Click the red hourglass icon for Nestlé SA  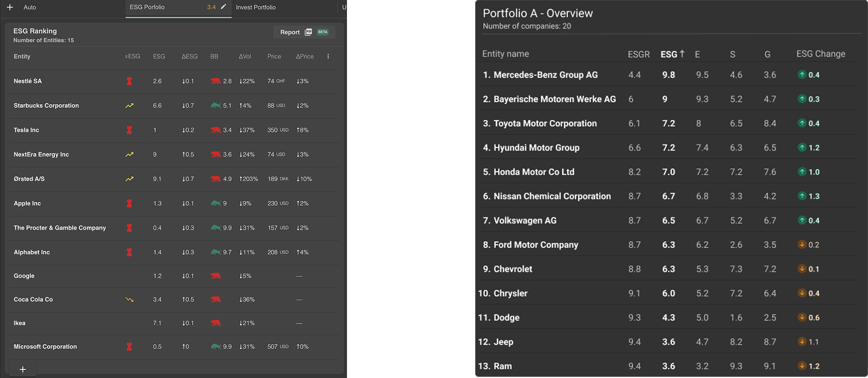pyautogui.click(x=129, y=81)
